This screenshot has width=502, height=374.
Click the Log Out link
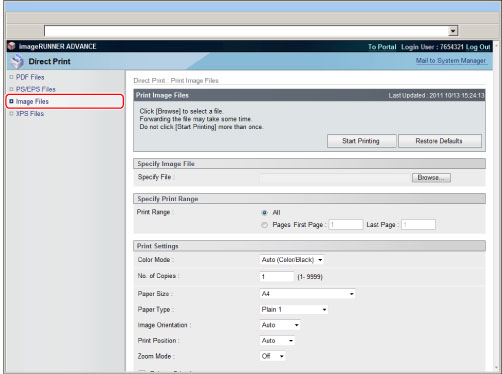coord(478,47)
